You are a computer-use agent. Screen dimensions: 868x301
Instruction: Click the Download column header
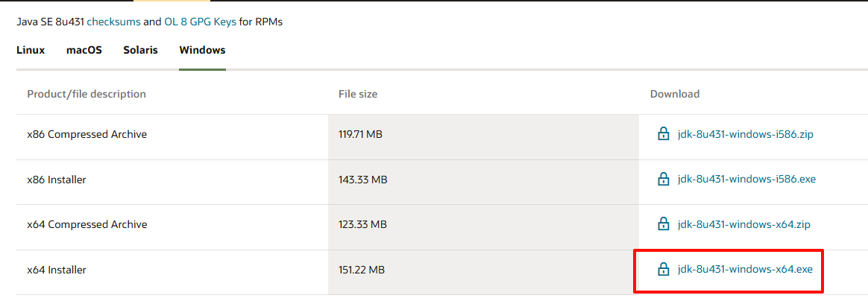[674, 94]
